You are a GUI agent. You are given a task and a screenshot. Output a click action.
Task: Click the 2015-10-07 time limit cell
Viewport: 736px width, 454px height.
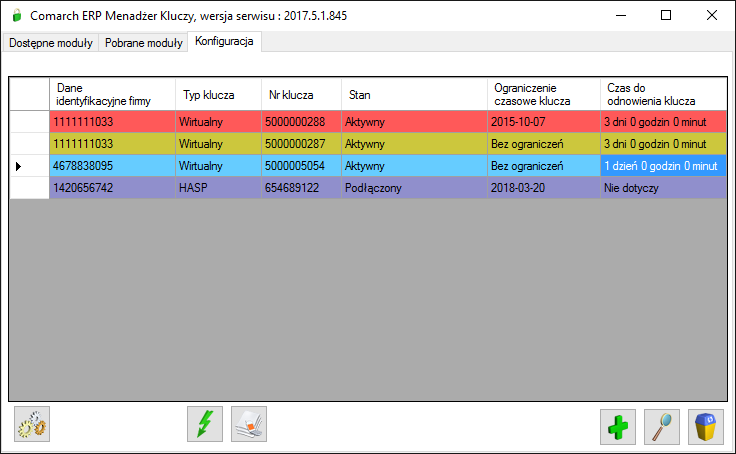point(544,122)
